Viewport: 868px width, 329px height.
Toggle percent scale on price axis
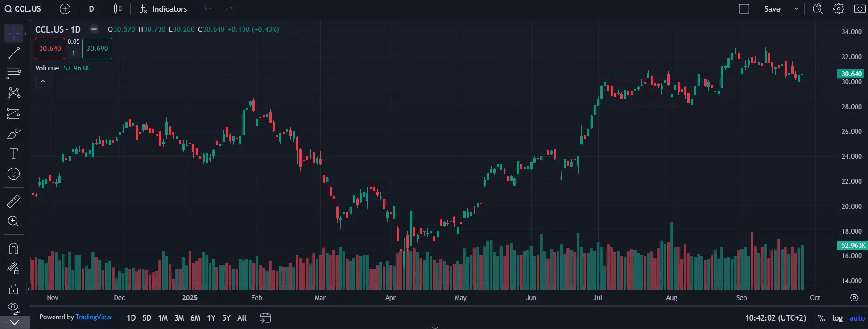(x=821, y=318)
